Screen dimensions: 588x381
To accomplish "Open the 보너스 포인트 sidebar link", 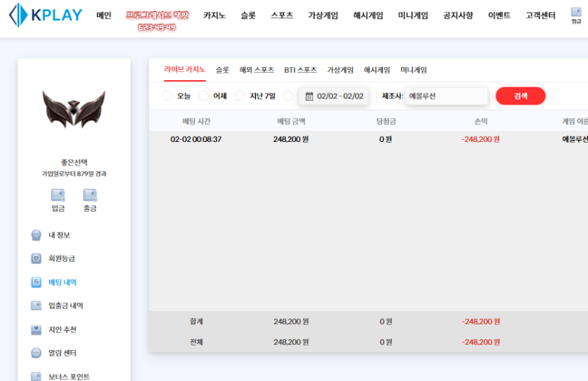I will 69,377.
